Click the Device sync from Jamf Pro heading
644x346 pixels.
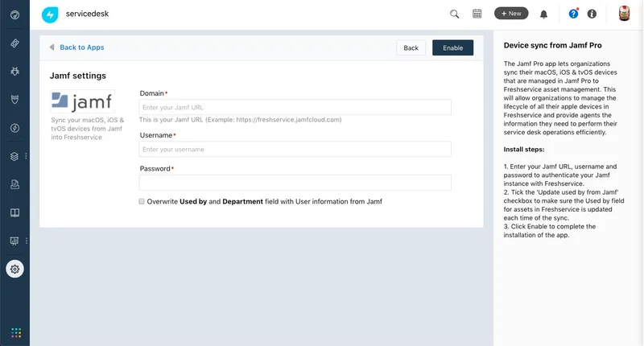(x=552, y=46)
